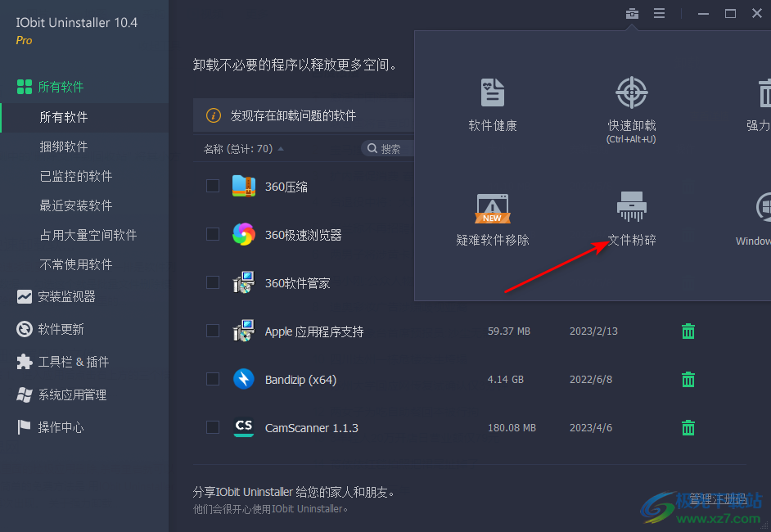The height and width of the screenshot is (532, 771).
Task: Click the Apple 应用程序支持 installer icon
Action: (x=243, y=331)
